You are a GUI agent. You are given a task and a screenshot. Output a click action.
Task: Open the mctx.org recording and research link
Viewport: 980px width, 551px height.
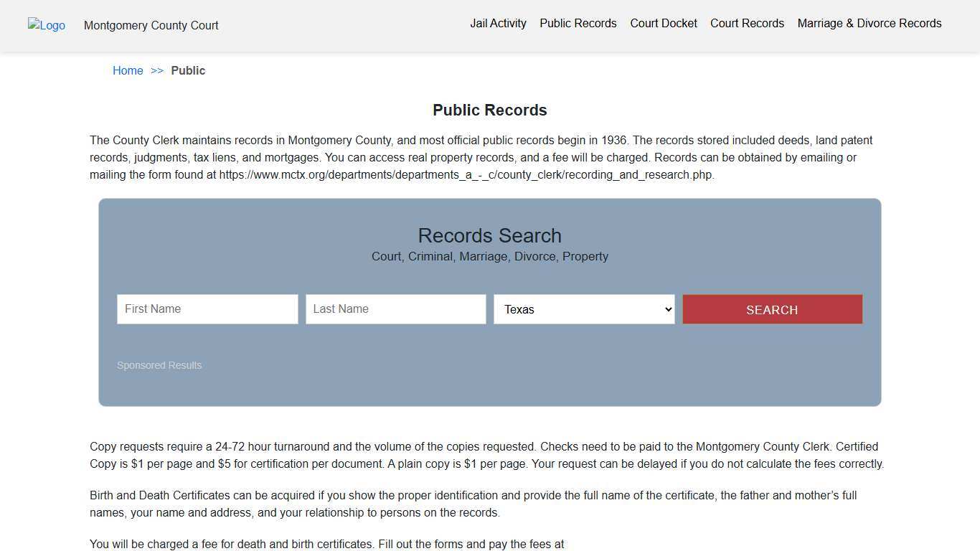(x=466, y=174)
